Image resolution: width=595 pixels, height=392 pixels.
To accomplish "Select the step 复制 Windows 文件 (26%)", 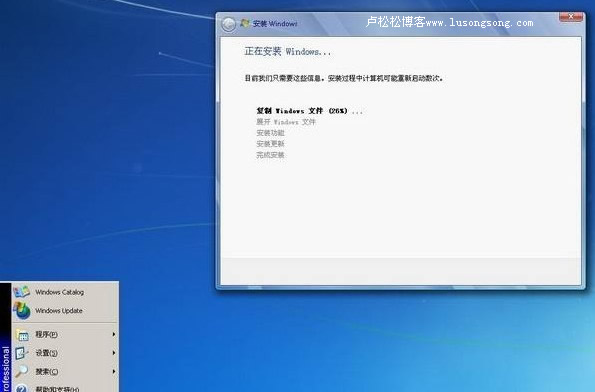I will point(309,111).
